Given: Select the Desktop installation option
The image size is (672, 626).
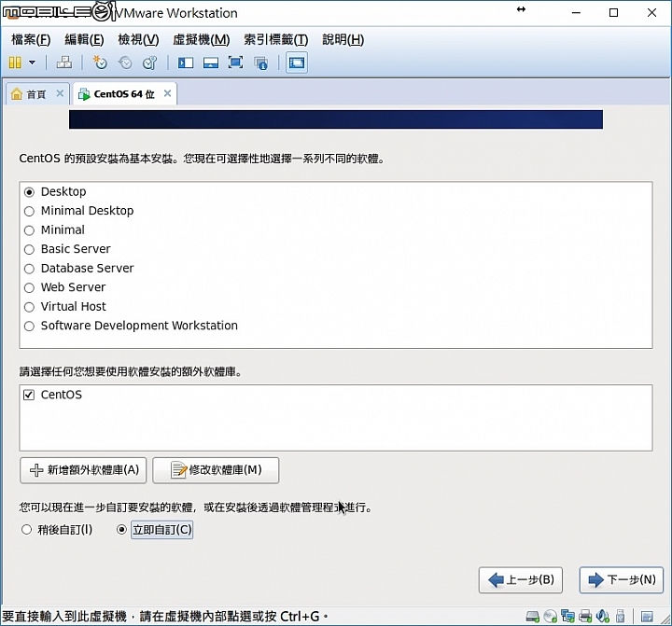Looking at the screenshot, I should click(x=29, y=192).
